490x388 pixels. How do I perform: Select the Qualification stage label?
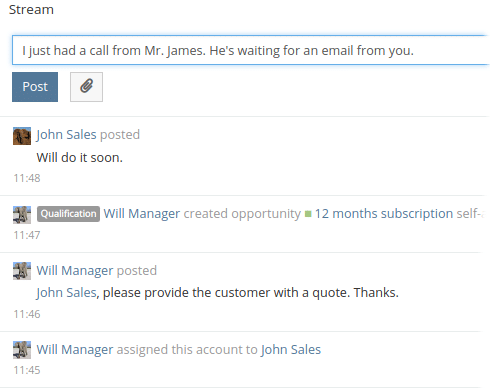[68, 214]
